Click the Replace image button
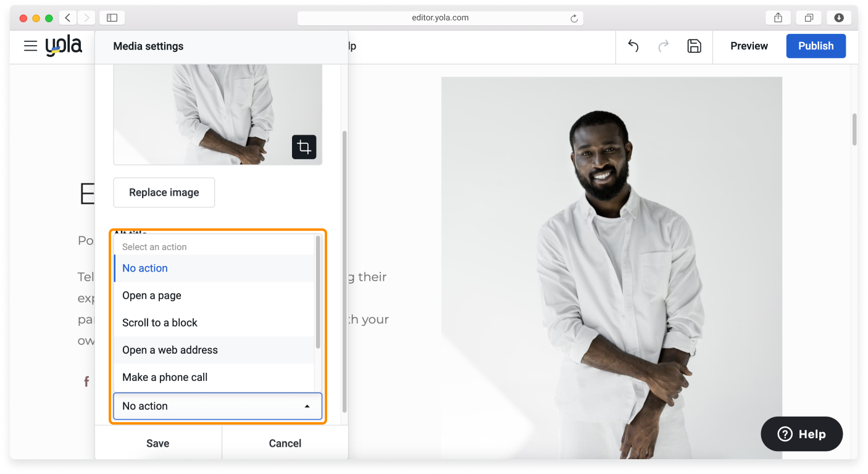Screen dimensions: 868x474 coord(164,192)
